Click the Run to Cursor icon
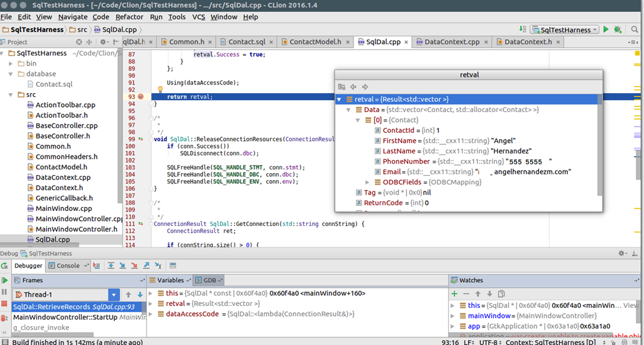The width and height of the screenshot is (644, 345). pyautogui.click(x=158, y=266)
